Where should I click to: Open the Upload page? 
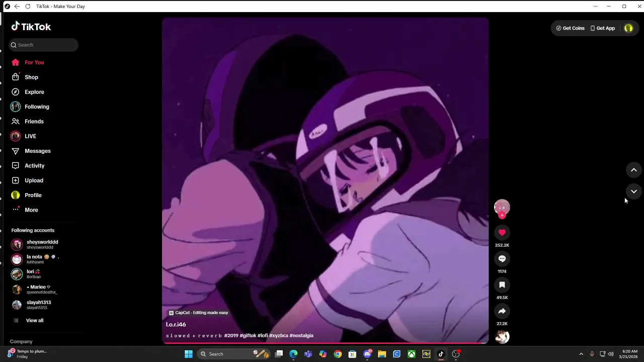(34, 180)
